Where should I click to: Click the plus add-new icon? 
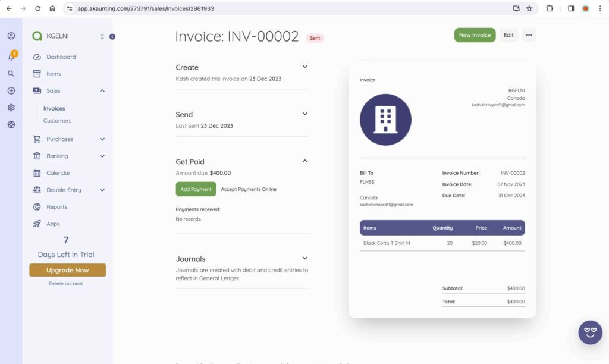[x=11, y=91]
